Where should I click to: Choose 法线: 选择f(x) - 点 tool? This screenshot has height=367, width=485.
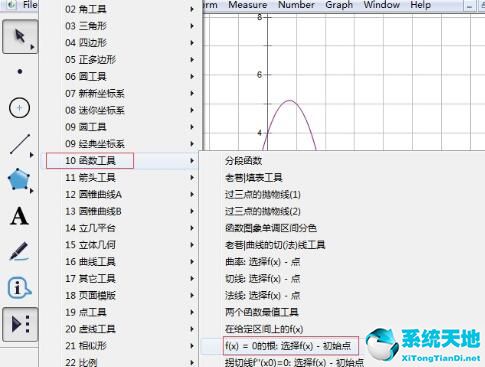[x=263, y=295]
